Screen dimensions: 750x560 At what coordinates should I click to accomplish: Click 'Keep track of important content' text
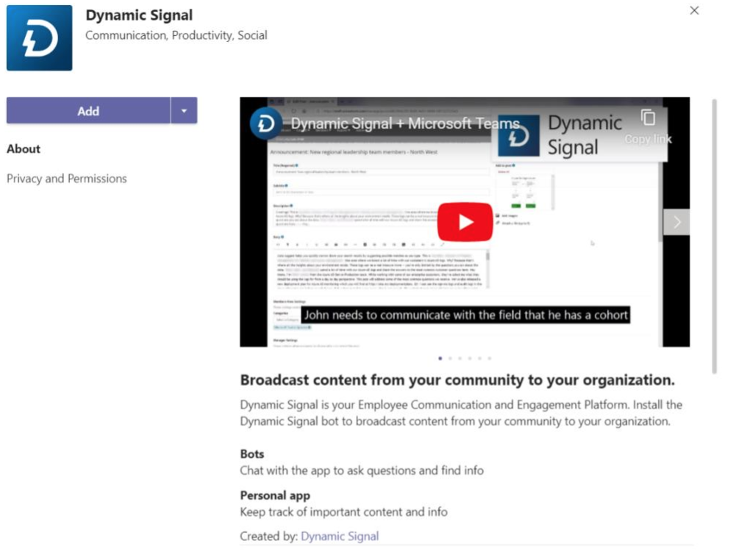(x=344, y=512)
